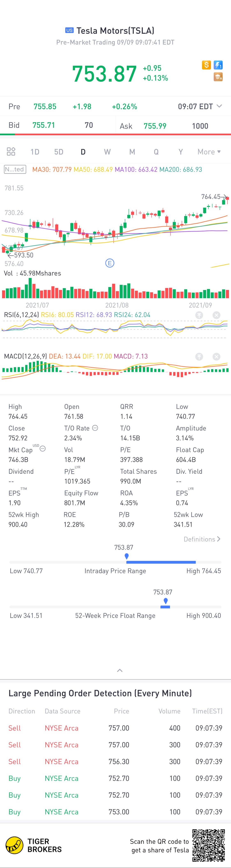This screenshot has height=868, width=231.
Task: Tap the orange stacked layers icon
Action: [218, 77]
